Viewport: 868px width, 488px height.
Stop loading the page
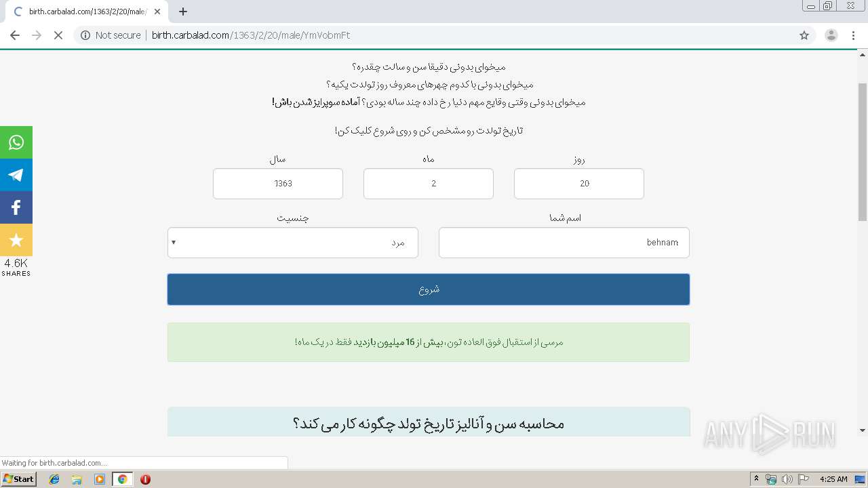click(58, 35)
